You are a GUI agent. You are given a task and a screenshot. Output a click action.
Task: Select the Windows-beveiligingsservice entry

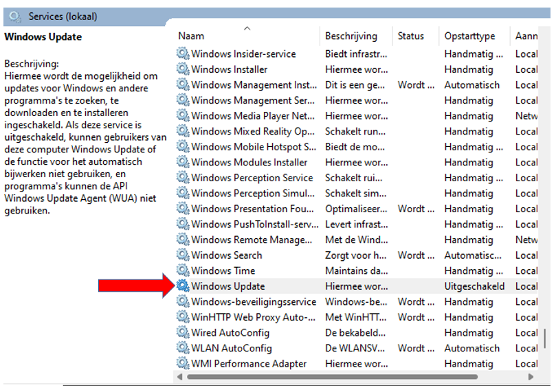coord(357,301)
